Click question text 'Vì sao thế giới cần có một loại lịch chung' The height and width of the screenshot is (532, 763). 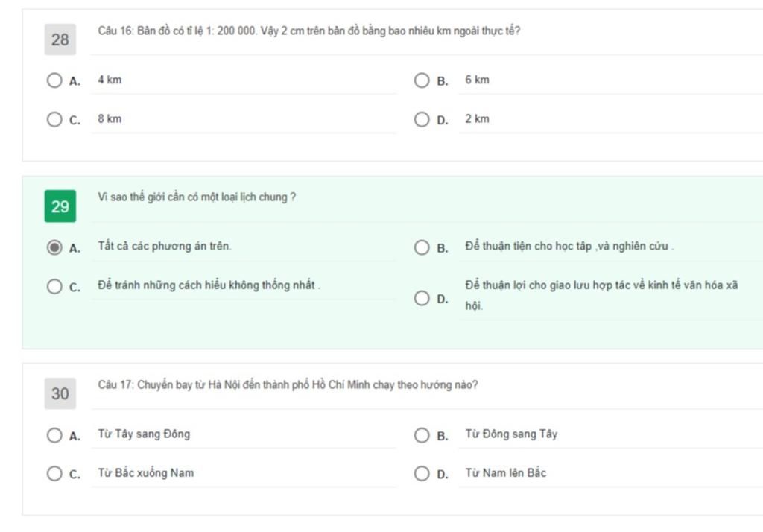pyautogui.click(x=197, y=197)
